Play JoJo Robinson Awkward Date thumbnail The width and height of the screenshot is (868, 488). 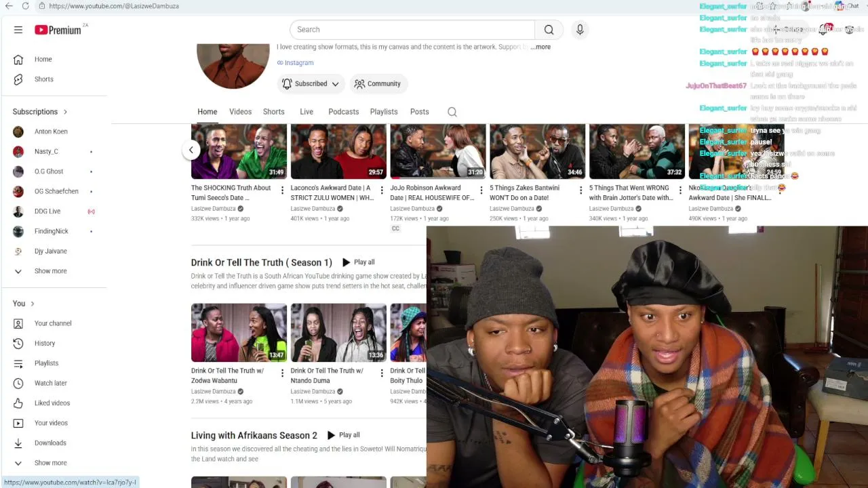(438, 151)
